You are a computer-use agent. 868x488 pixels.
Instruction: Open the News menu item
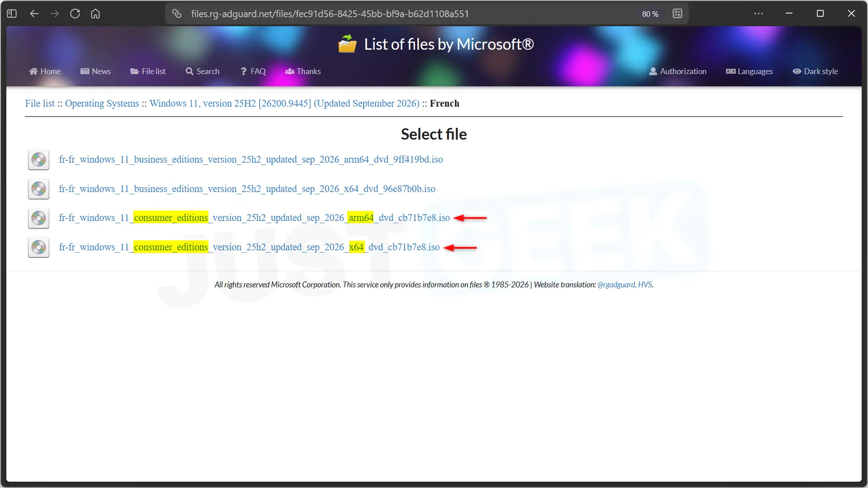tap(95, 71)
